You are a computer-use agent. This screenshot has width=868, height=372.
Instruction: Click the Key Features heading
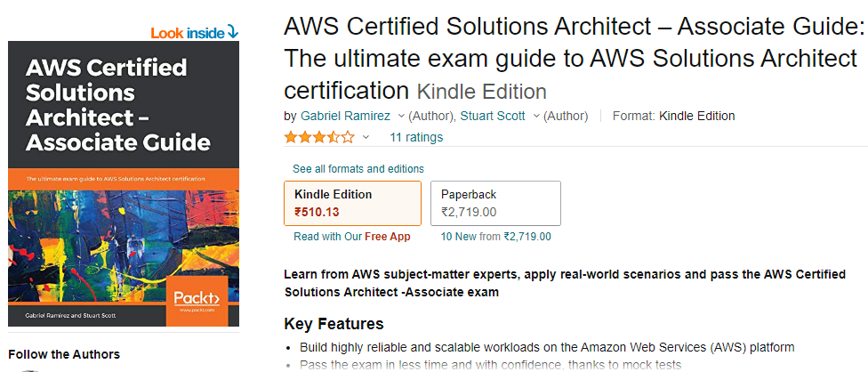334,324
